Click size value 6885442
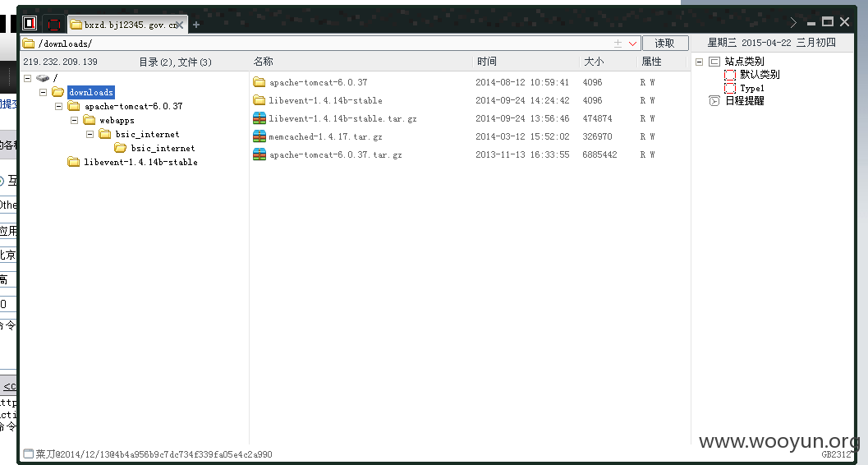Image resolution: width=868 pixels, height=465 pixels. pyautogui.click(x=599, y=154)
